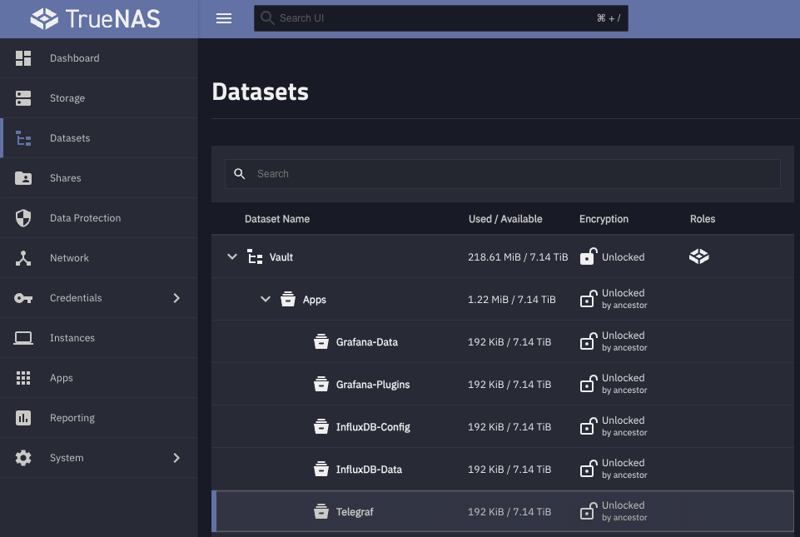Open the Apps sidebar page

(99, 378)
